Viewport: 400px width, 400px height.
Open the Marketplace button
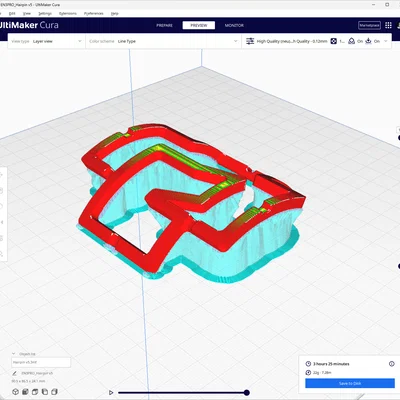pos(369,25)
